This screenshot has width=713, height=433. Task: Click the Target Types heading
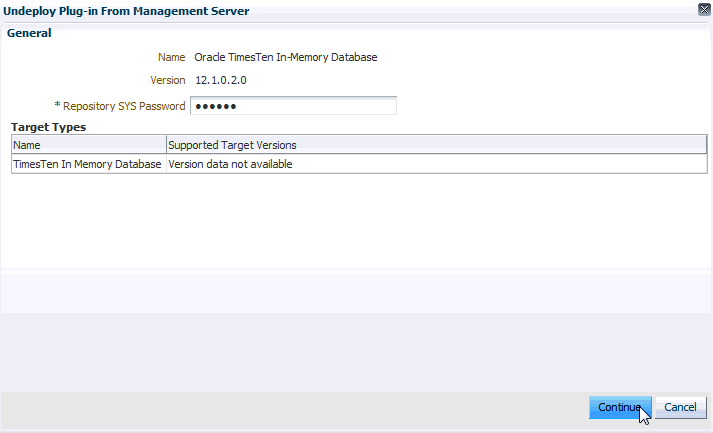point(49,127)
